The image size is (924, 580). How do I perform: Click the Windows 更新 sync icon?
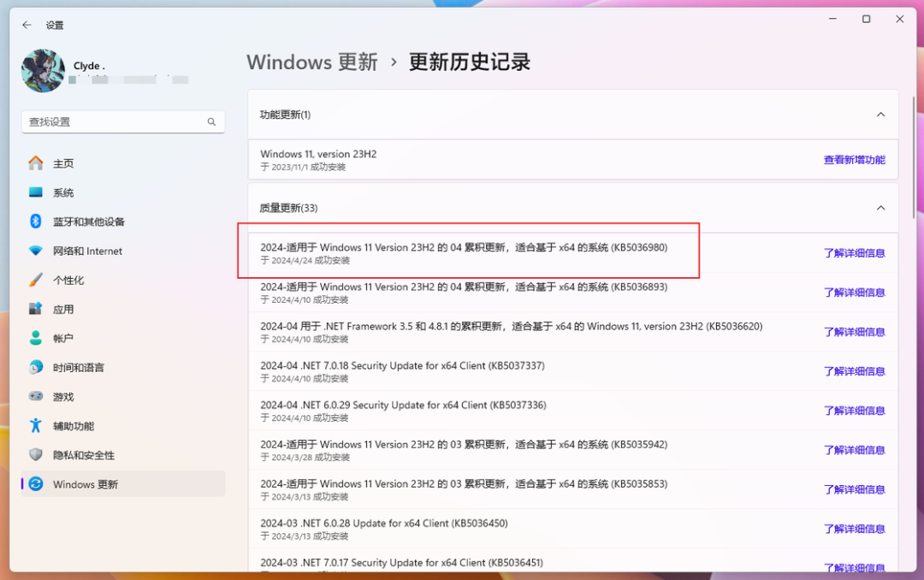(36, 484)
